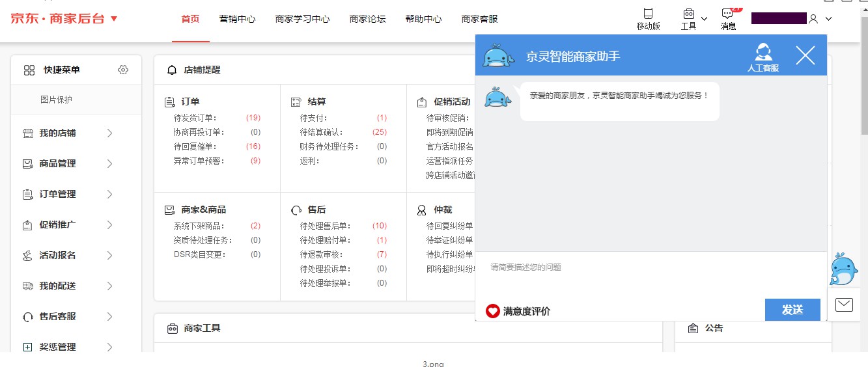Expand 商品管理 chevron
The image size is (868, 367).
(109, 163)
